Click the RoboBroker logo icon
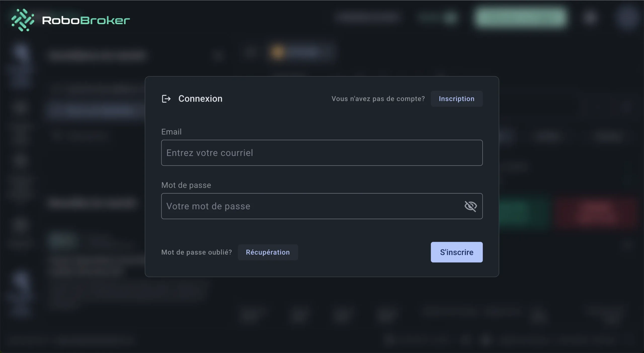 23,20
